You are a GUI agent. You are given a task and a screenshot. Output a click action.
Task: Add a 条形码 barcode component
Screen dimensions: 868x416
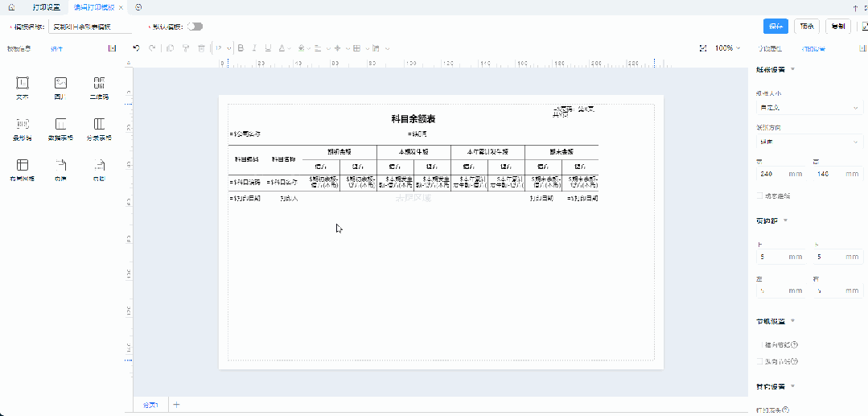coord(23,128)
